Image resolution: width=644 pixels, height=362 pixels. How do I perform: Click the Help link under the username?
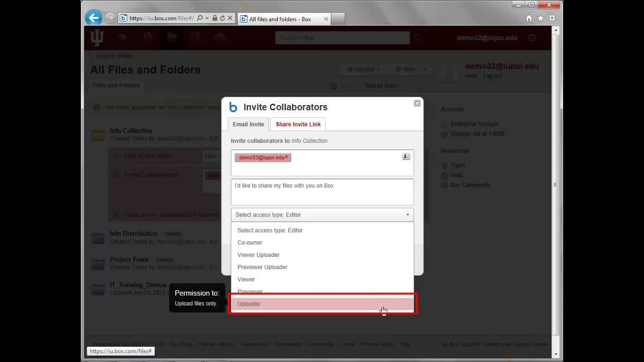tap(471, 76)
